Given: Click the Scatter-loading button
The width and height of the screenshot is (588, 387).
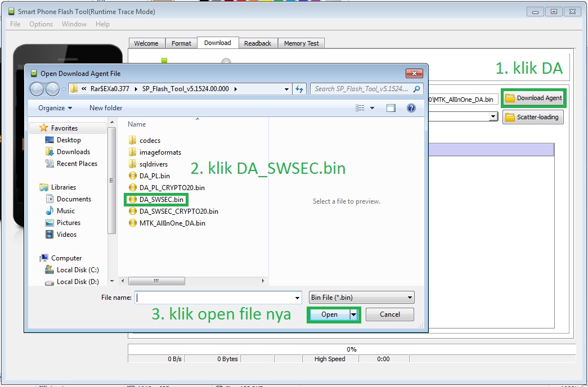Looking at the screenshot, I should click(533, 117).
